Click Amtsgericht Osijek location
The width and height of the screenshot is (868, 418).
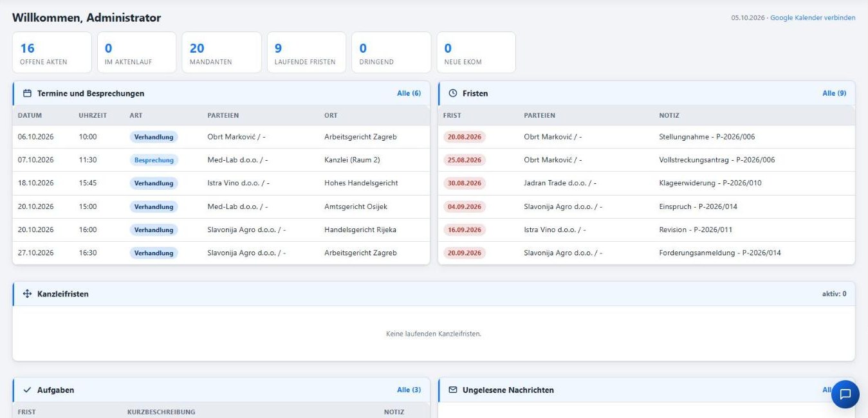[356, 206]
